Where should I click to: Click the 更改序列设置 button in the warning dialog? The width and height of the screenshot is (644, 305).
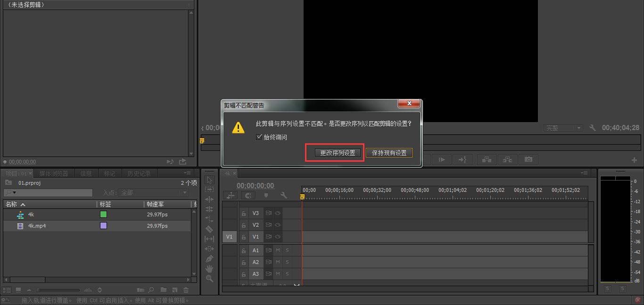(338, 153)
